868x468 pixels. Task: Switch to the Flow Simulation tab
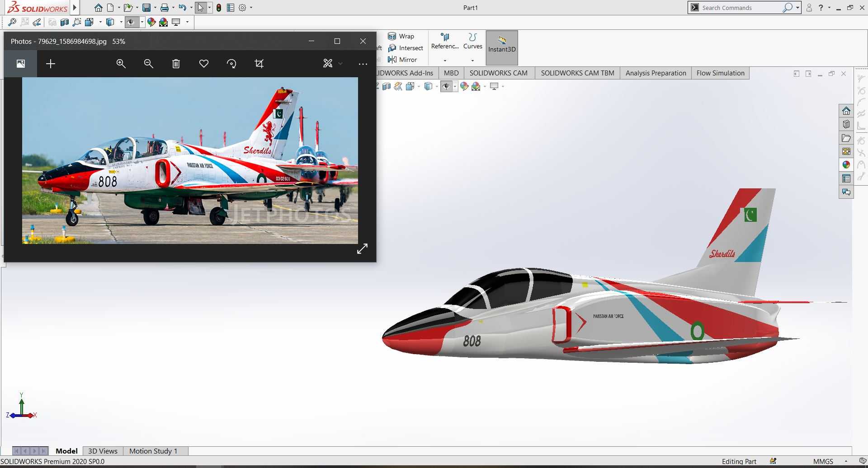click(x=720, y=73)
